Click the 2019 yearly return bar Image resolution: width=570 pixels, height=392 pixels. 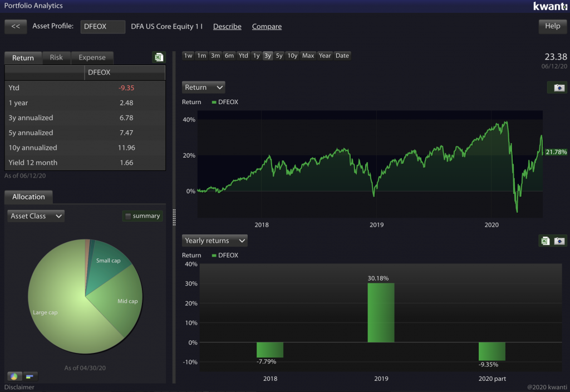(x=381, y=313)
